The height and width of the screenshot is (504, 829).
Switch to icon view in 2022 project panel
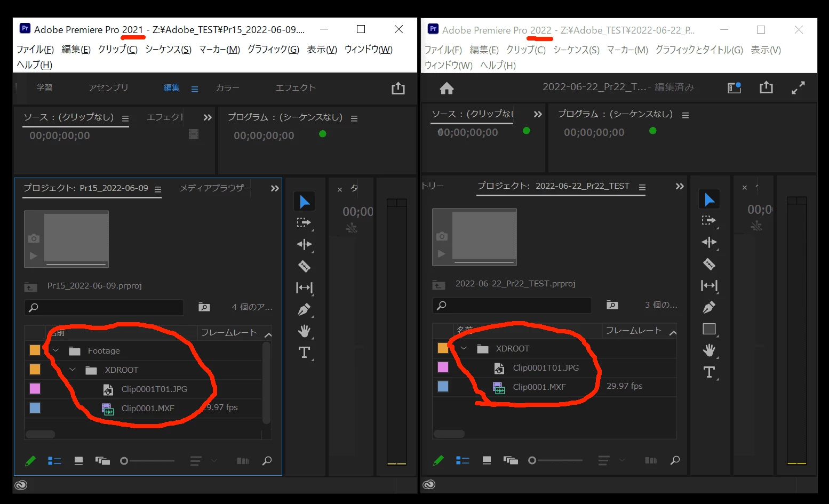click(x=487, y=460)
